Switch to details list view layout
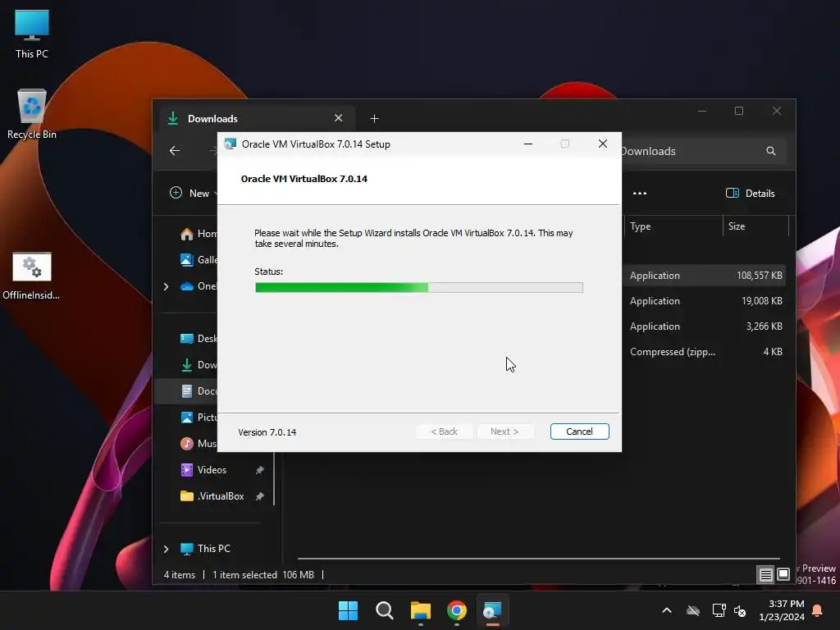The image size is (840, 630). pyautogui.click(x=765, y=574)
